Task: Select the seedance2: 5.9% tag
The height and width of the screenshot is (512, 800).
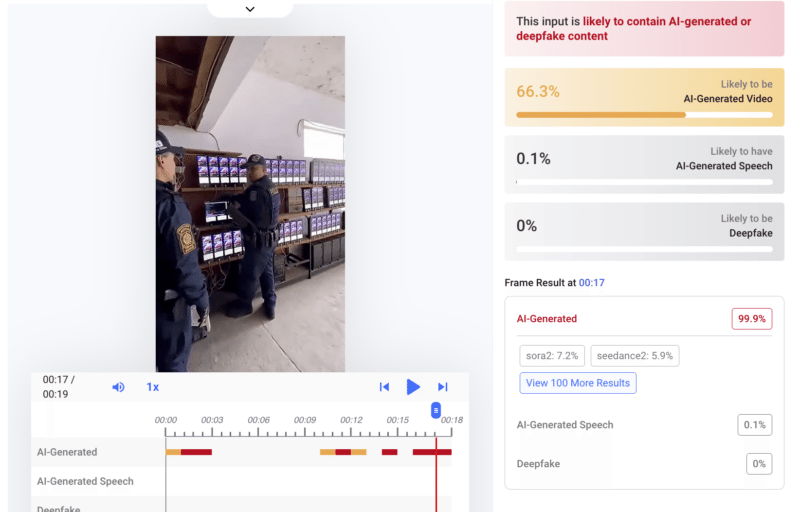Action: point(635,355)
